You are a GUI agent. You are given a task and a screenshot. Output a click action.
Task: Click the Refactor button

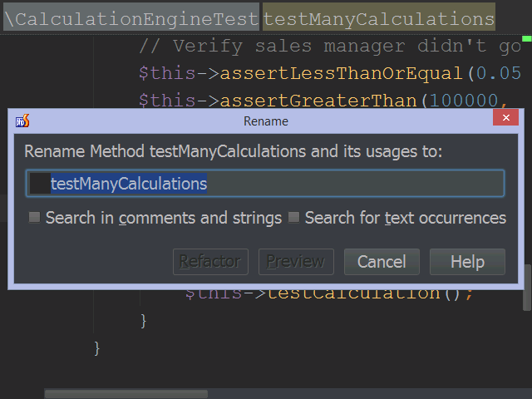pyautogui.click(x=210, y=262)
